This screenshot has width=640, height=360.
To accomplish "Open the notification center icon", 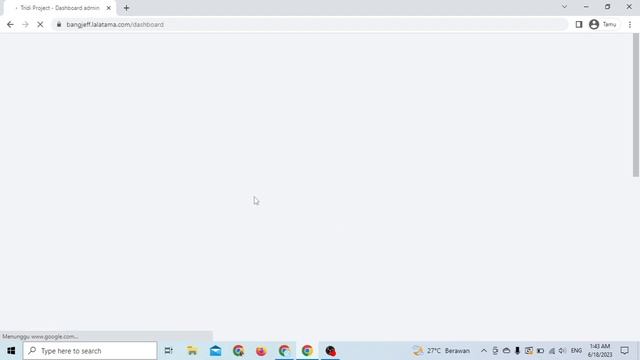I will (x=624, y=351).
